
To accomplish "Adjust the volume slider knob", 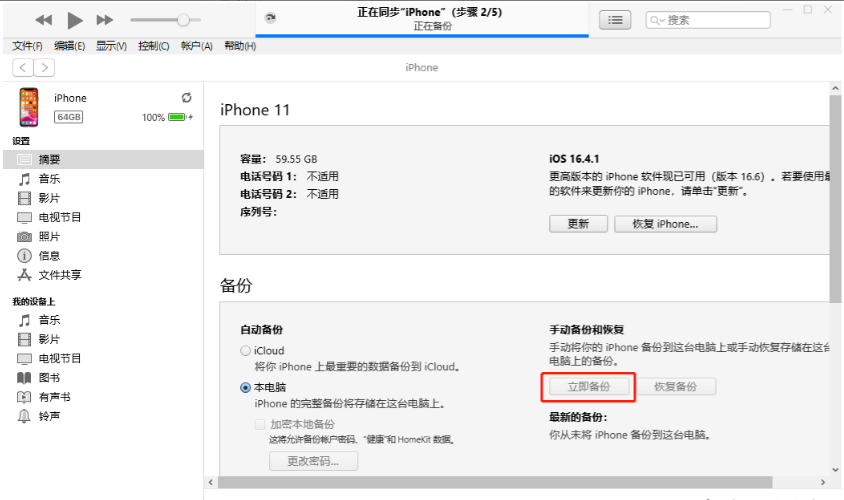I will (x=184, y=20).
